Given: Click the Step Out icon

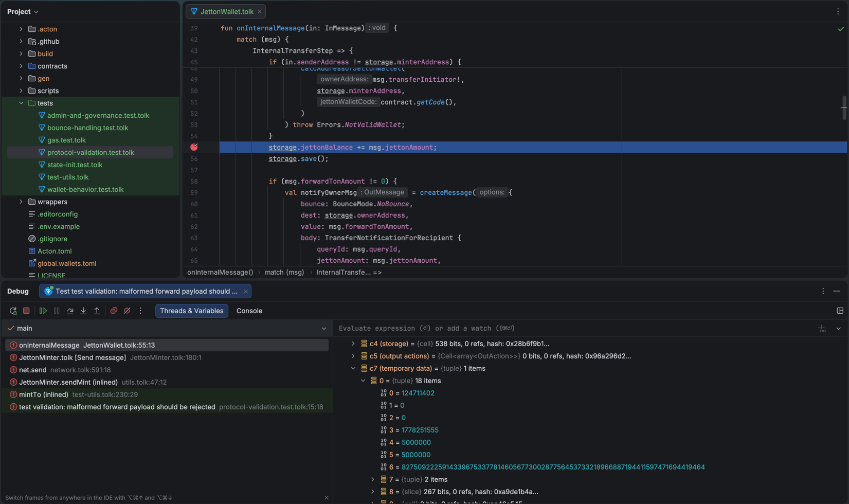Looking at the screenshot, I should pyautogui.click(x=97, y=311).
